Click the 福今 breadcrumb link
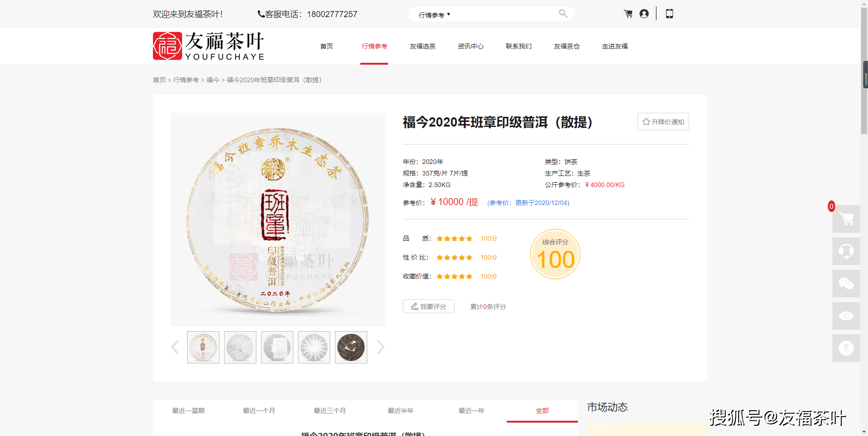The image size is (868, 436). coord(212,80)
